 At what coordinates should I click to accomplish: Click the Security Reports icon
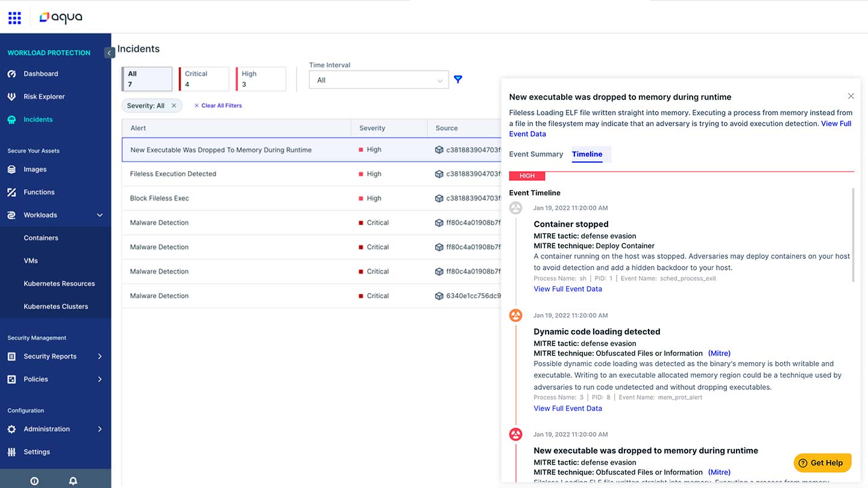(x=11, y=356)
